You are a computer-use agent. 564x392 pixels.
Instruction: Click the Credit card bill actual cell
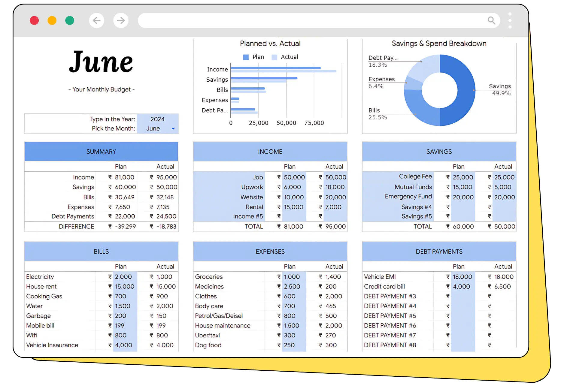point(502,287)
